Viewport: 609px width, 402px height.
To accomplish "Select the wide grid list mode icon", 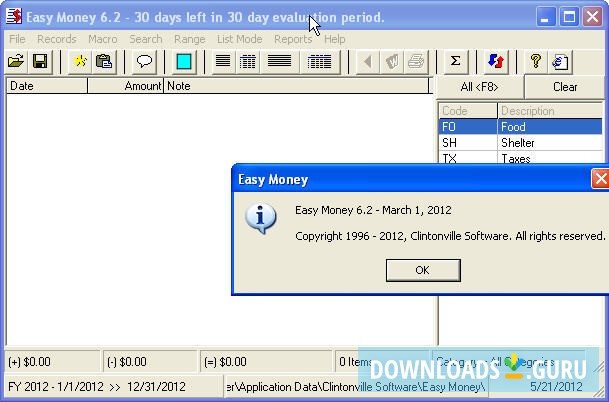I will pyautogui.click(x=319, y=62).
